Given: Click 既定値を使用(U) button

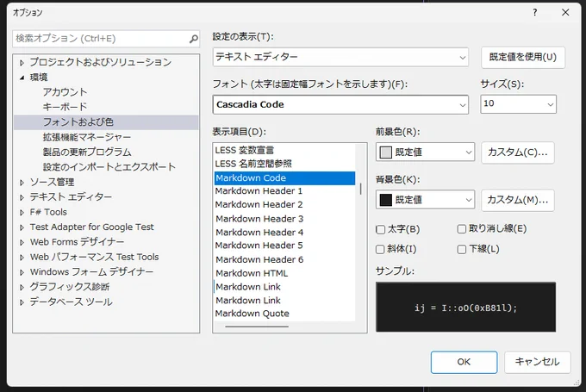Looking at the screenshot, I should [x=523, y=57].
